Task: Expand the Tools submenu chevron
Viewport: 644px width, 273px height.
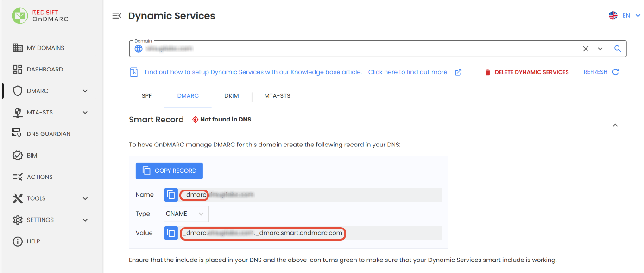Action: tap(85, 198)
